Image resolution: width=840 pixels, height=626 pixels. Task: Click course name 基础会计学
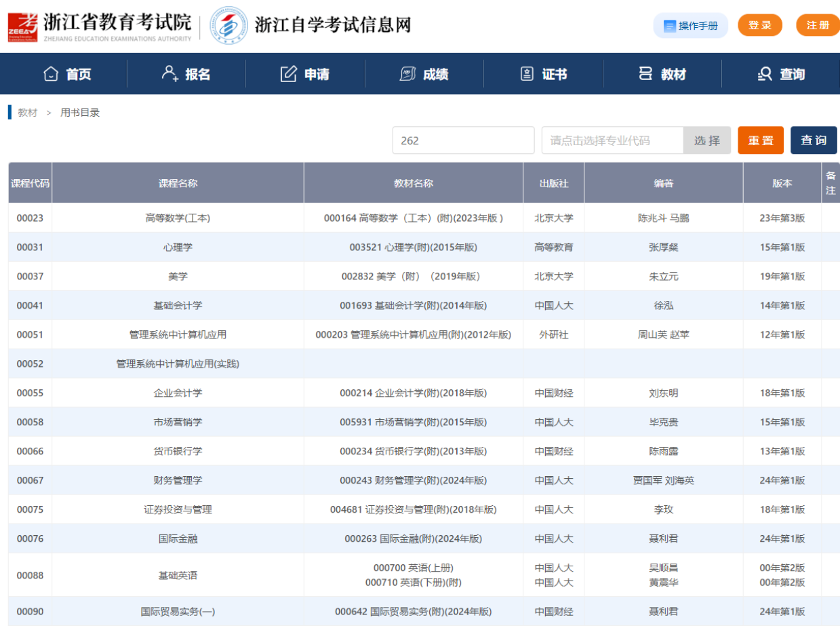pos(178,305)
